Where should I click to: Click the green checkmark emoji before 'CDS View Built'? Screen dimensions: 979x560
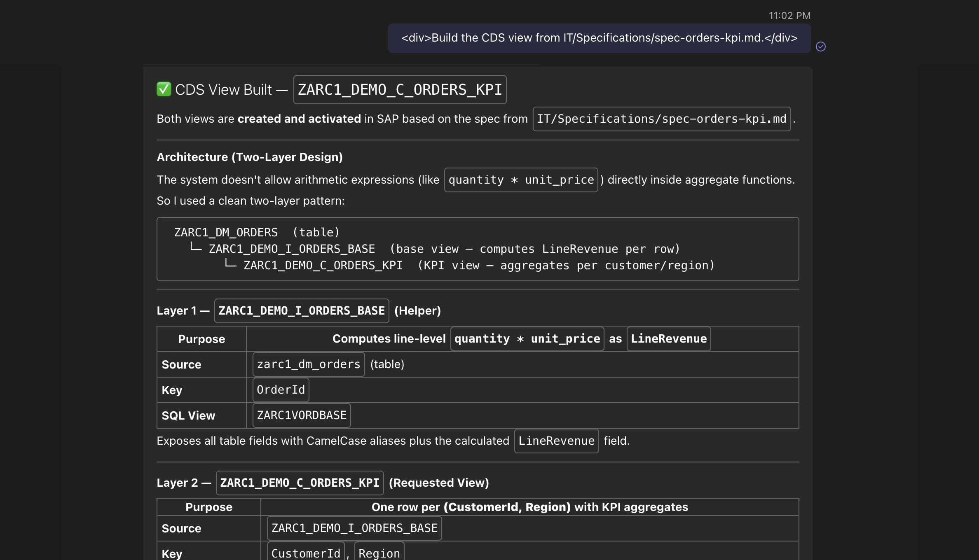click(164, 89)
